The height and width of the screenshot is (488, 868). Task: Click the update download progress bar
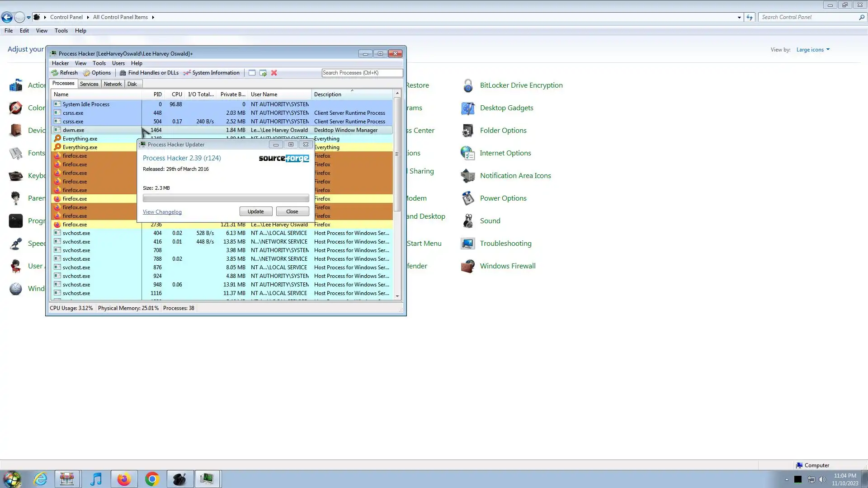(x=226, y=198)
